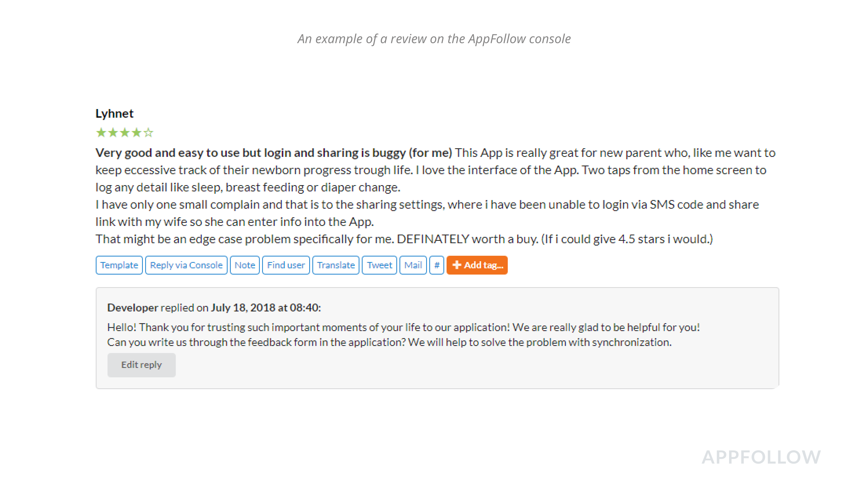This screenshot has width=868, height=495.
Task: Click the second green rating star
Action: pos(113,133)
